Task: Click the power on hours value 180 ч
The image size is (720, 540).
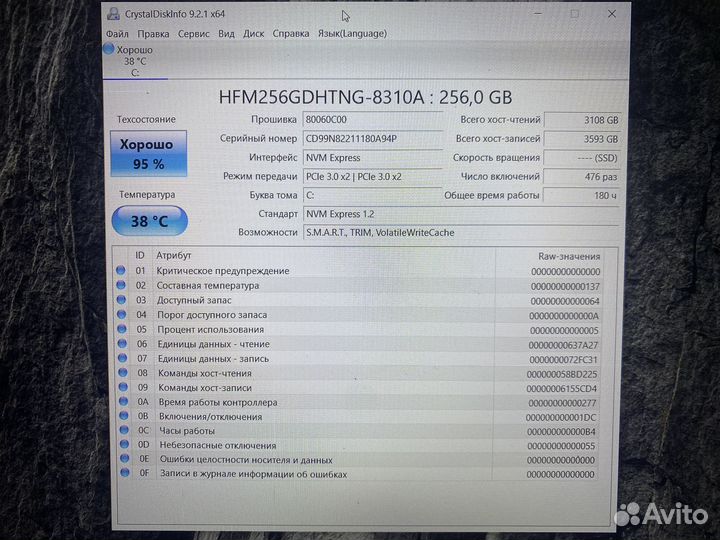Action: (x=582, y=196)
